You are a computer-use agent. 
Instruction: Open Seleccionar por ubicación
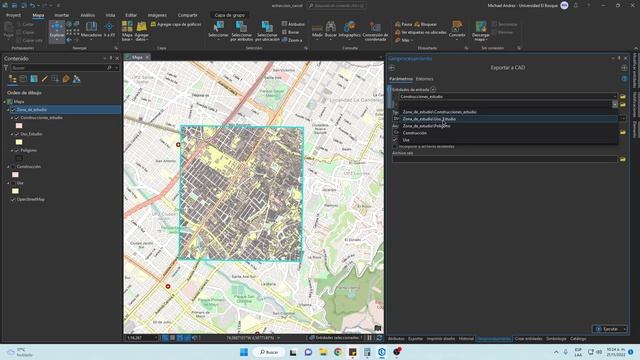click(267, 31)
